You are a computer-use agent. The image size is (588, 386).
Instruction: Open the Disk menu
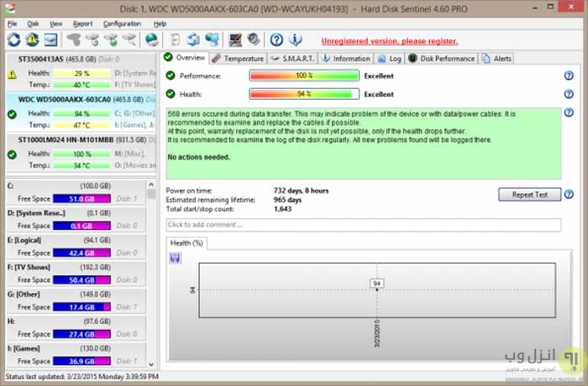click(33, 23)
